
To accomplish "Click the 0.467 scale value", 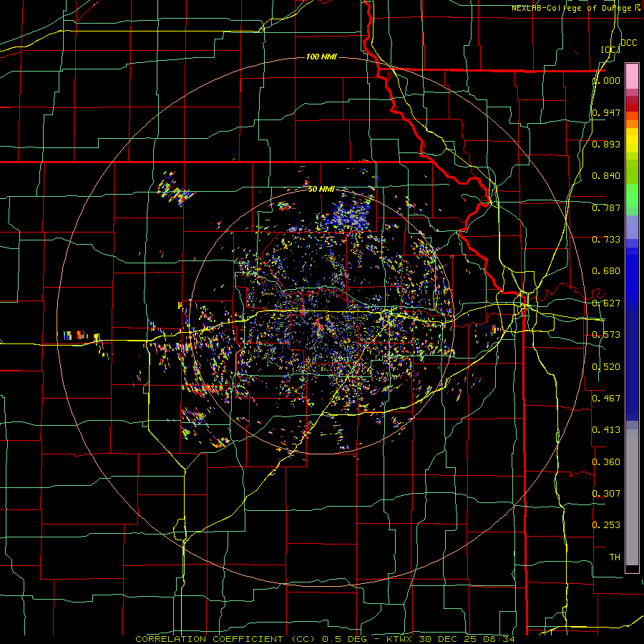I will tap(606, 398).
